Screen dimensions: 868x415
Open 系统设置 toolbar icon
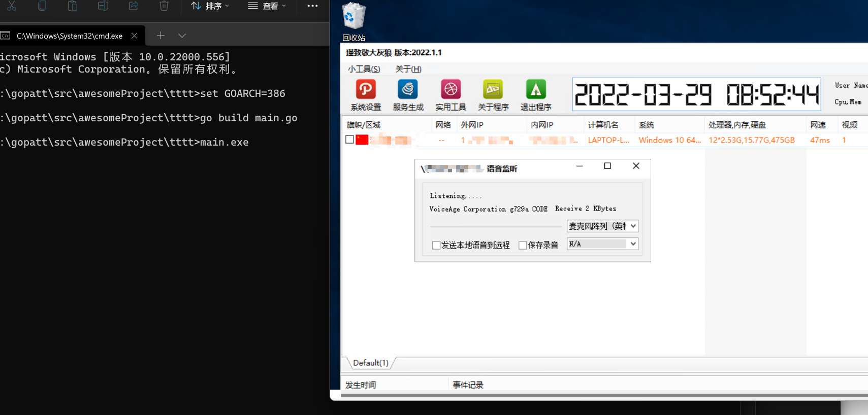pos(366,95)
